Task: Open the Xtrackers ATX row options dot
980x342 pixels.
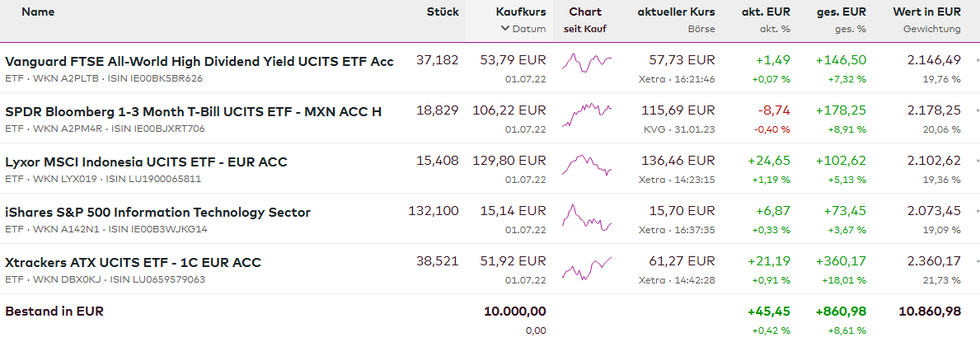Action: click(978, 262)
